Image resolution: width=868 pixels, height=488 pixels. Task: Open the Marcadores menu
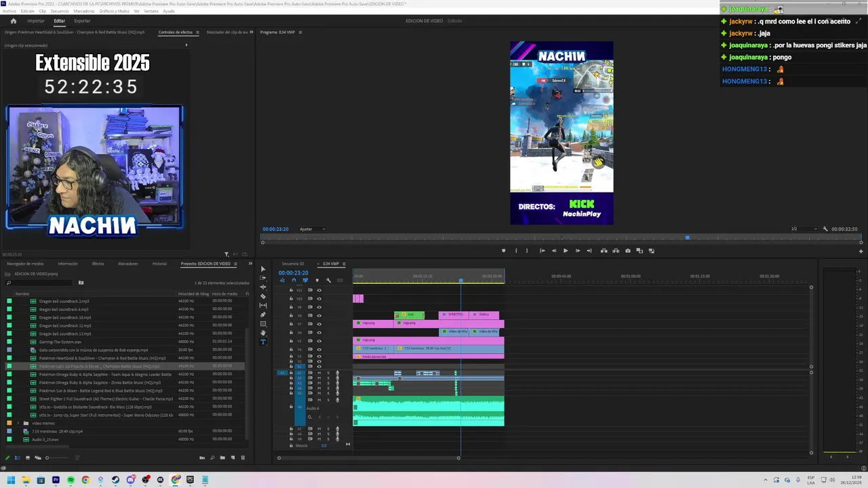click(x=84, y=12)
